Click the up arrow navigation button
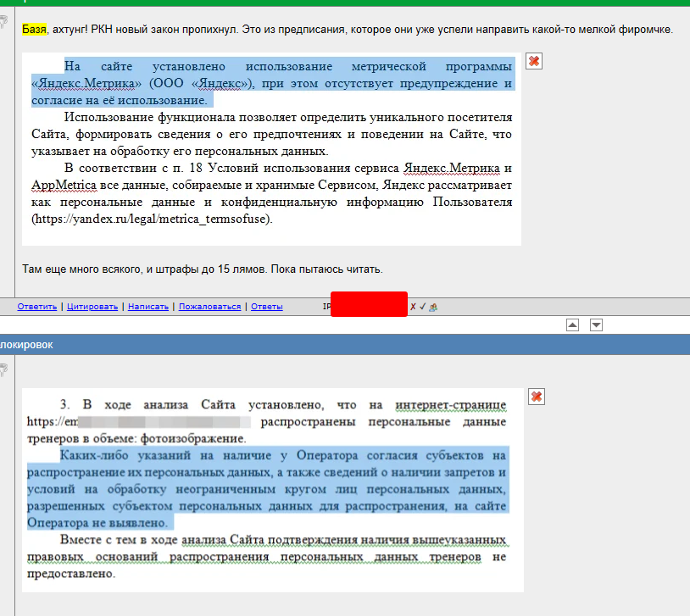 (572, 325)
